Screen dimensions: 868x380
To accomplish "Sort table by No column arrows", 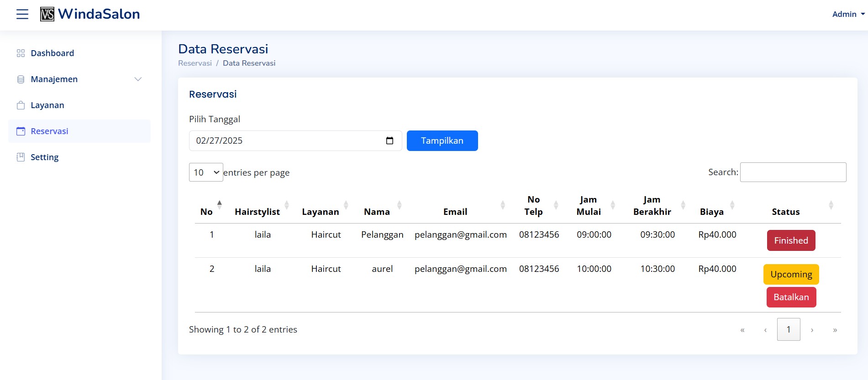I will 220,205.
